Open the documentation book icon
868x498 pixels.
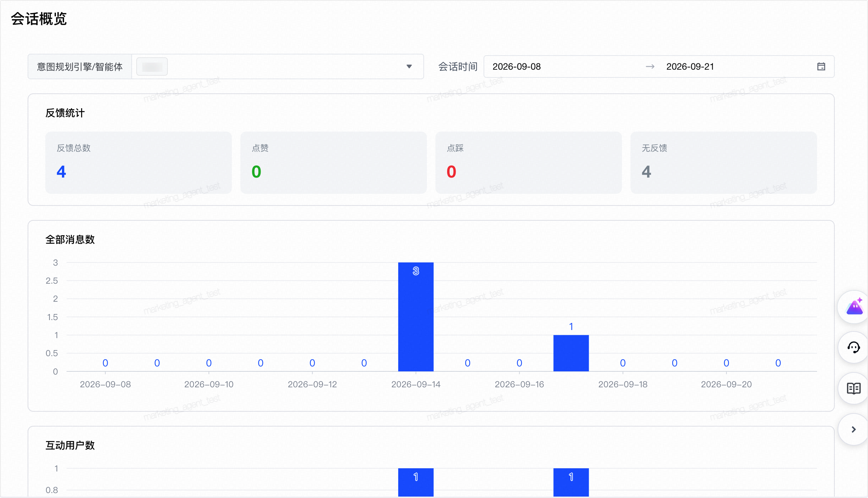tap(854, 388)
